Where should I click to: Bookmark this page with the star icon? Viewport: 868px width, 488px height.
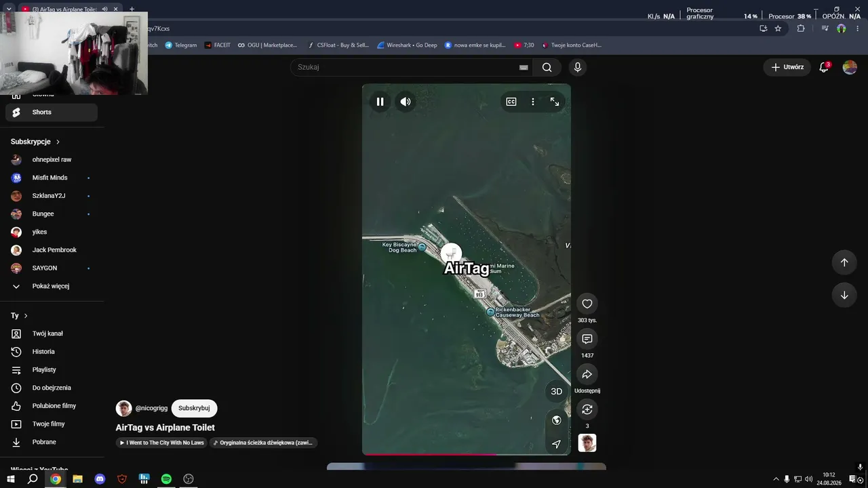pyautogui.click(x=778, y=28)
